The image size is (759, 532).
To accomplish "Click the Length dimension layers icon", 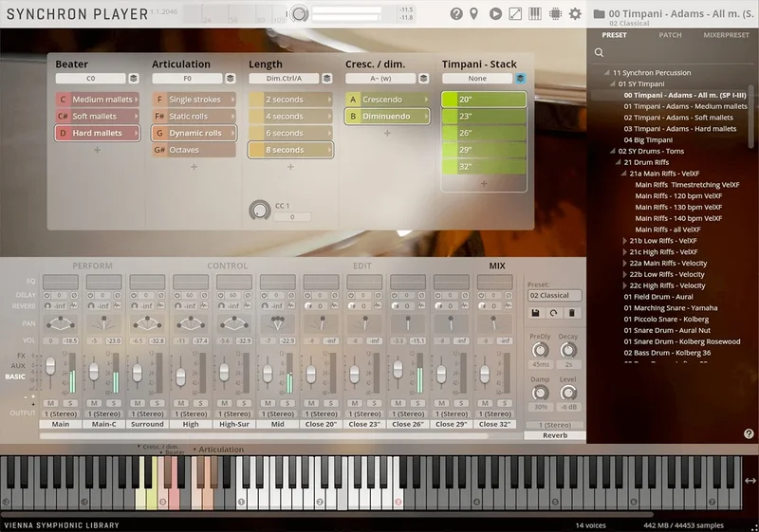I will [x=327, y=79].
